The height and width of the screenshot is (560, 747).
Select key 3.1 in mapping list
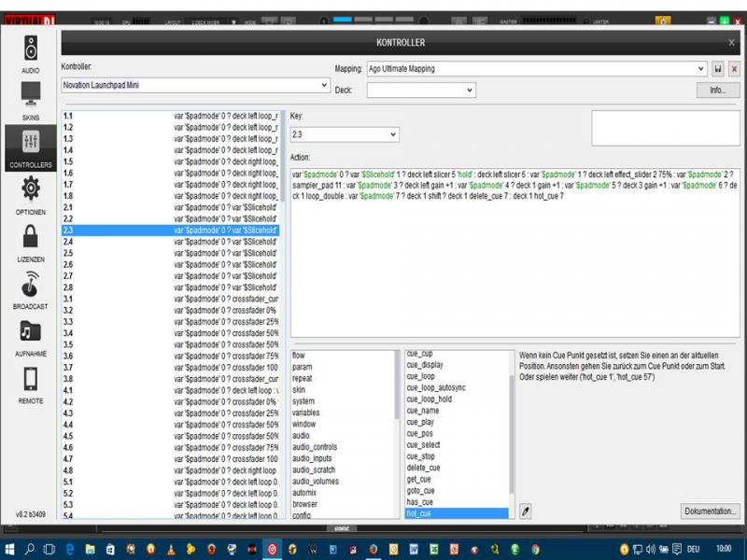[68, 299]
